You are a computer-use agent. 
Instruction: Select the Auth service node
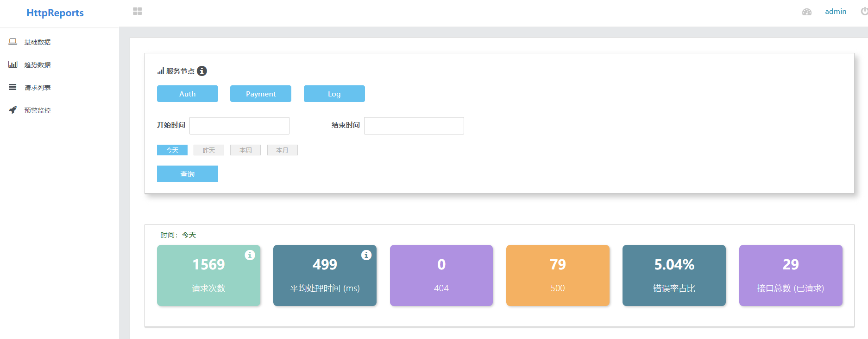(188, 94)
